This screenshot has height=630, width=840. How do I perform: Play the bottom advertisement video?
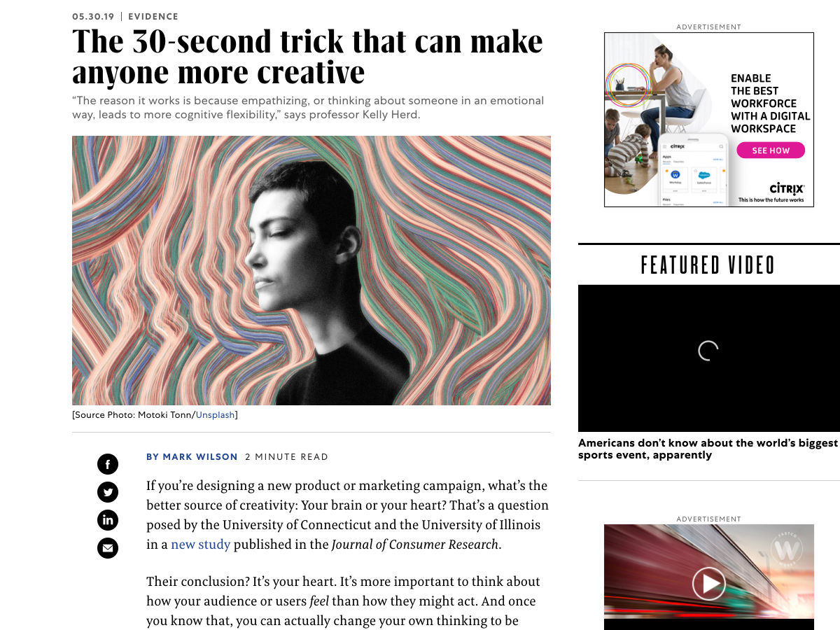708,583
